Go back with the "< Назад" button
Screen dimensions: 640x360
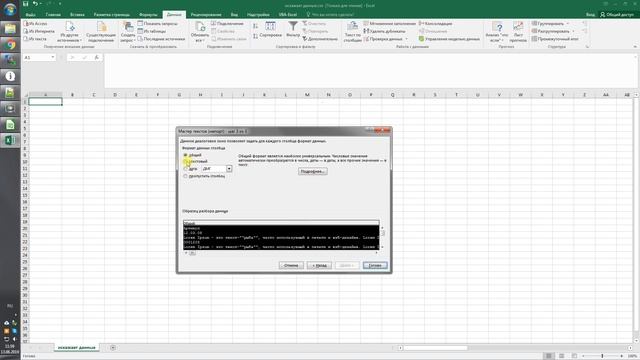click(319, 265)
